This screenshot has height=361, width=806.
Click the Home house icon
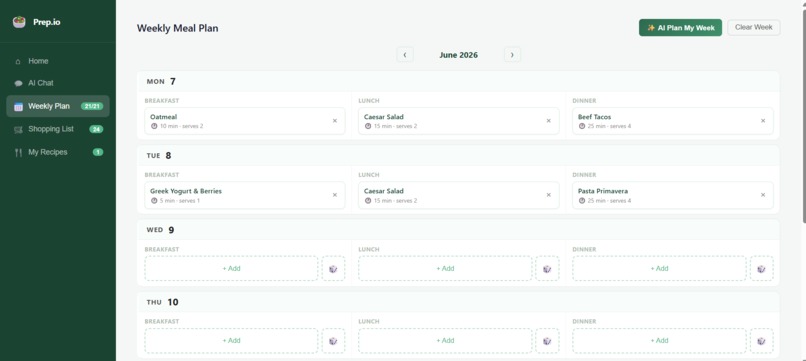tap(19, 61)
